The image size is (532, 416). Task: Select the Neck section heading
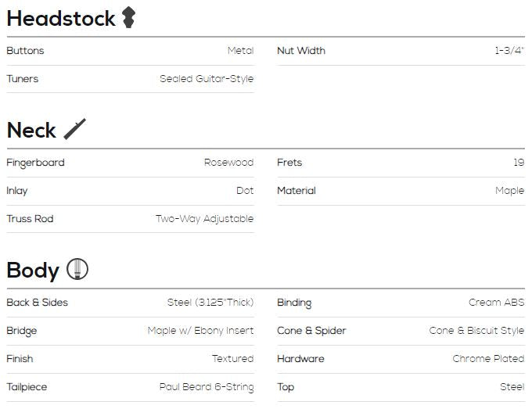pyautogui.click(x=31, y=130)
